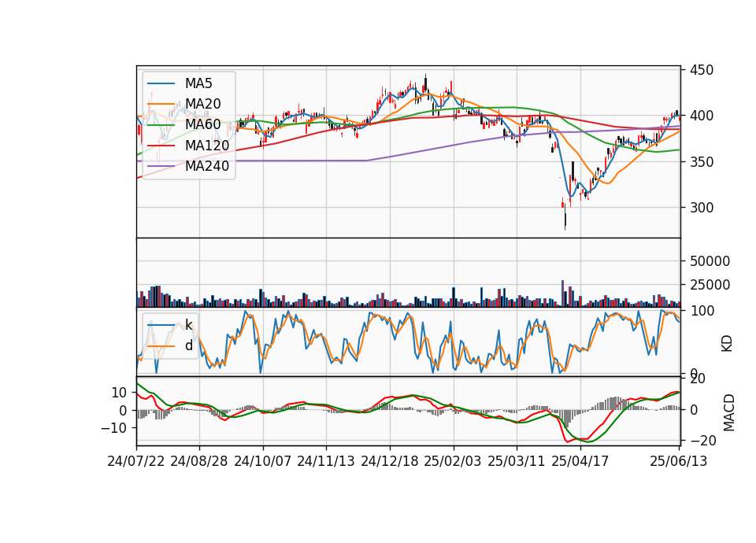The image size is (756, 543).
Task: Click the 24/10/07 date axis label
Action: [x=263, y=461]
